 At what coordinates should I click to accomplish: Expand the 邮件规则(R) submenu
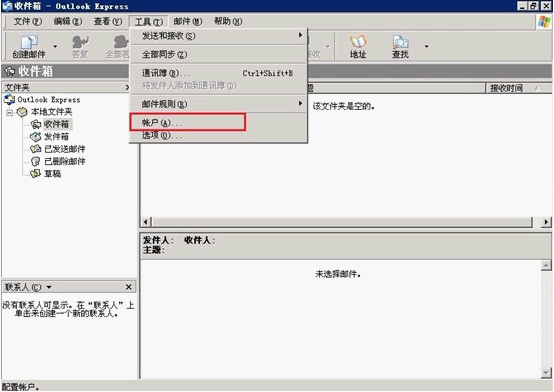(x=218, y=104)
